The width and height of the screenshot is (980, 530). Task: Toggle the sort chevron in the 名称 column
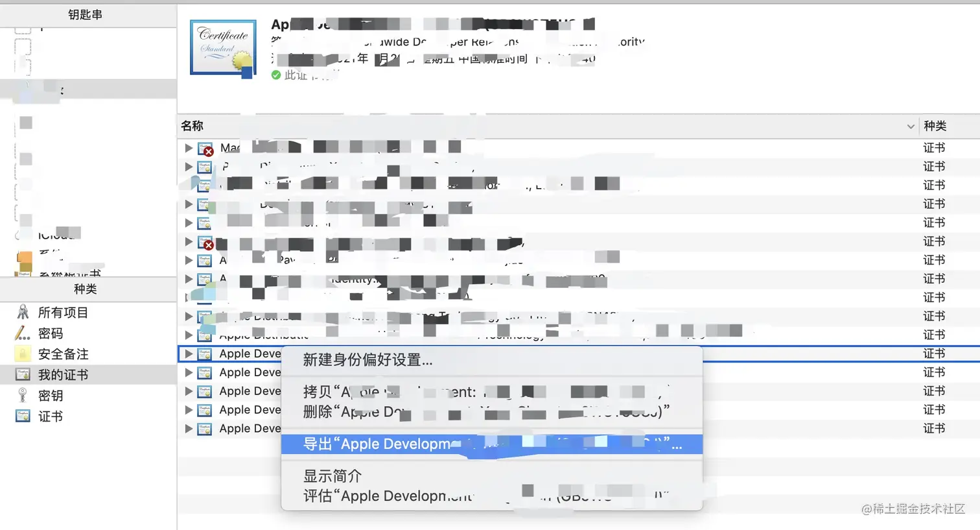[910, 126]
